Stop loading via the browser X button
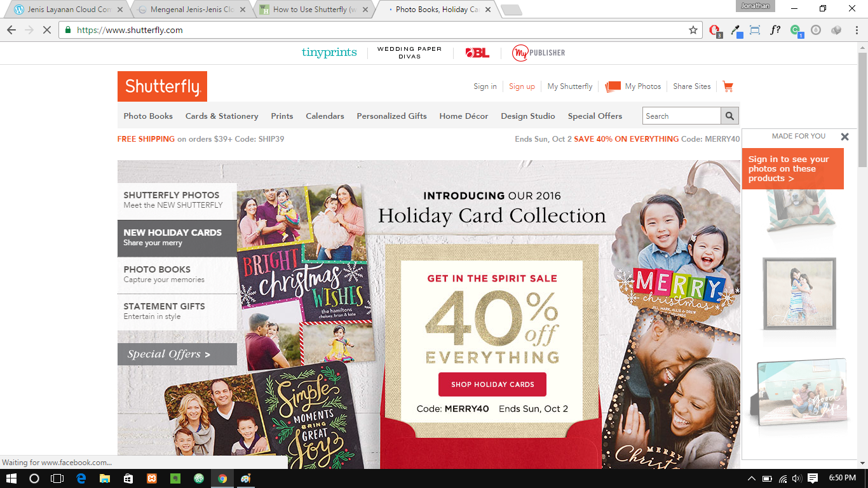This screenshot has width=868, height=488. click(x=46, y=30)
